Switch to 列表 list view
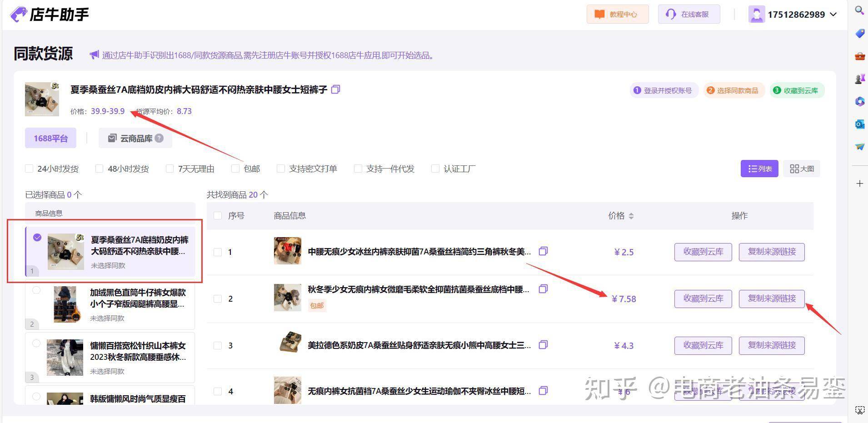The width and height of the screenshot is (868, 423). (x=759, y=169)
